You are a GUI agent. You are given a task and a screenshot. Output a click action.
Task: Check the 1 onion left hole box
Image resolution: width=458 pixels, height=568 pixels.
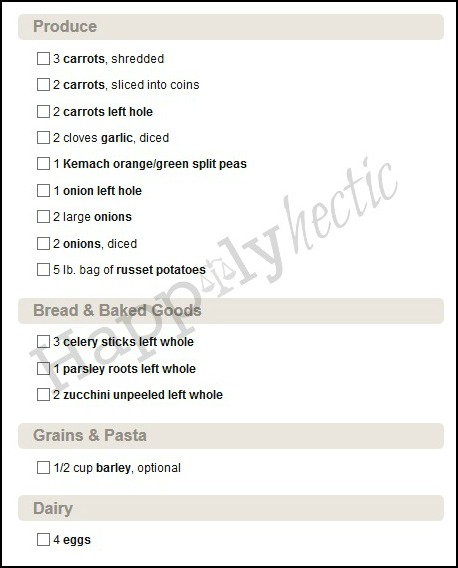(x=43, y=191)
